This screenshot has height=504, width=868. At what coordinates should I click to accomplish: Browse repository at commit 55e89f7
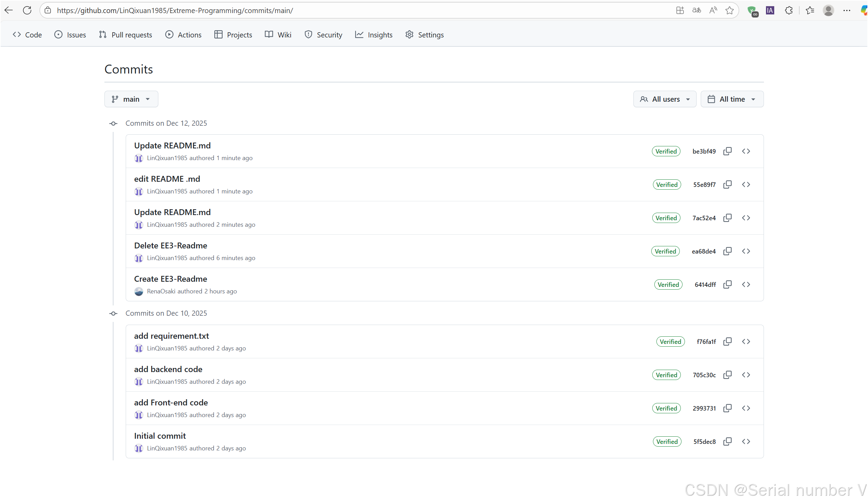pos(746,184)
